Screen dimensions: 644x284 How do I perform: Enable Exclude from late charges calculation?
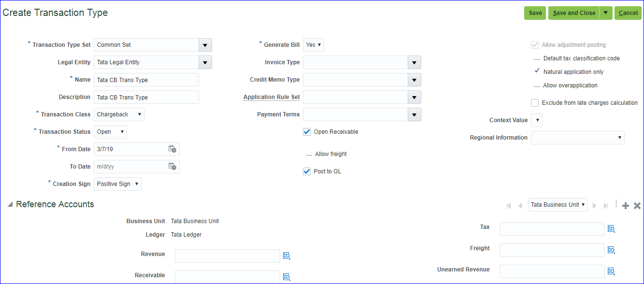[x=535, y=103]
